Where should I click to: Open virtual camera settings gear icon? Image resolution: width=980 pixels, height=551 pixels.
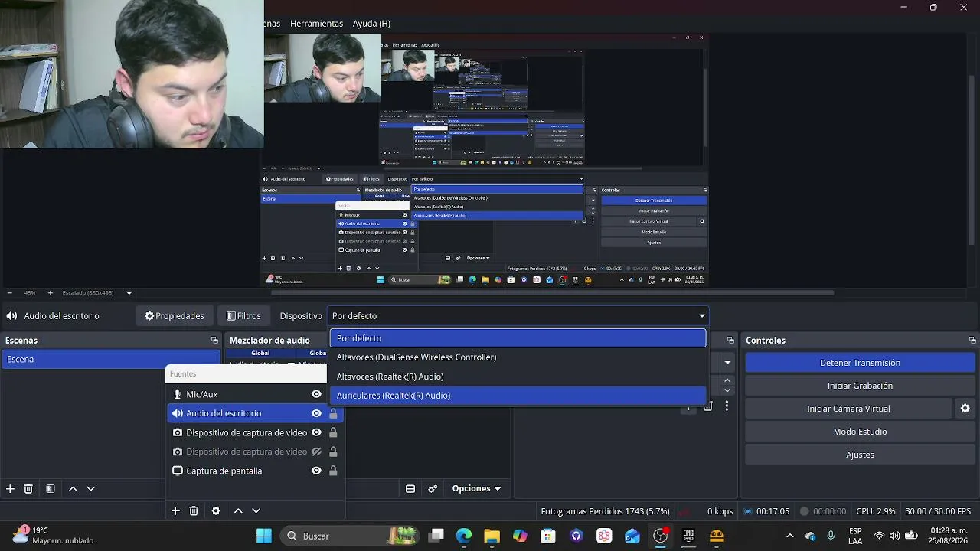tap(965, 409)
